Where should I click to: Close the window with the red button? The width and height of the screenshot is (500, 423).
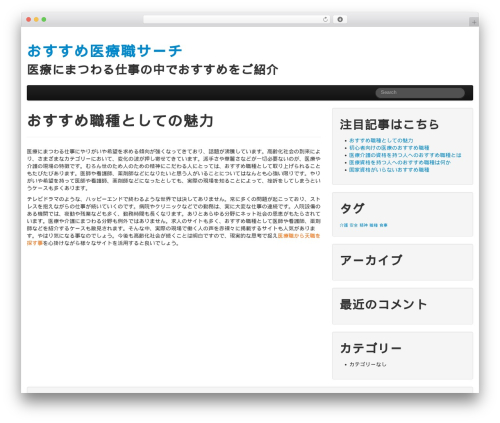click(x=29, y=20)
